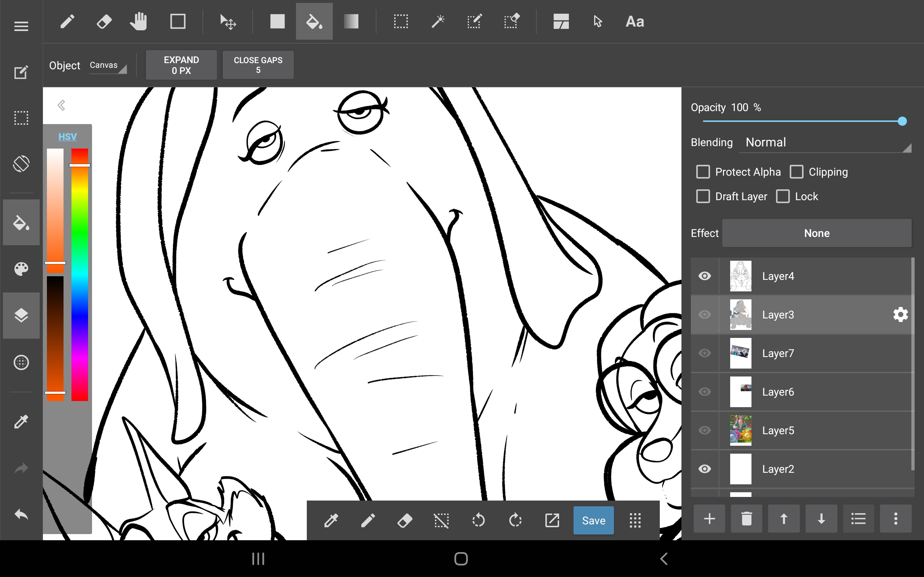The height and width of the screenshot is (577, 924).
Task: Select the Gradient tool in top toolbar
Action: tap(350, 21)
